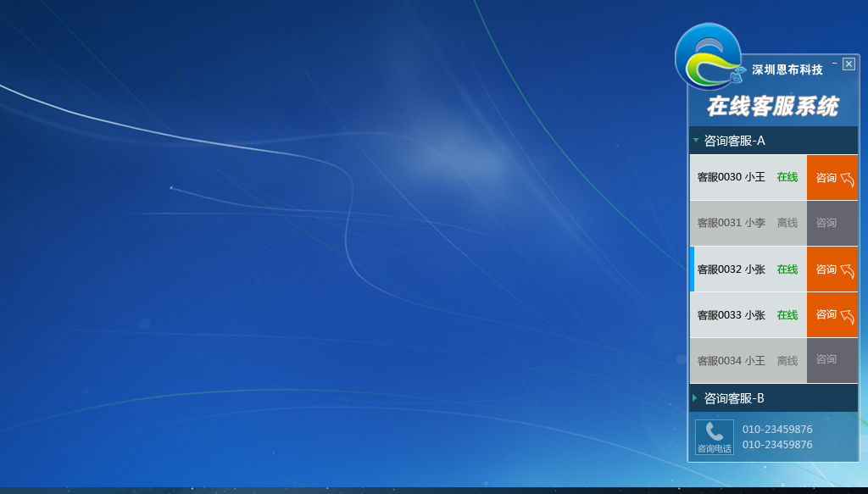Viewport: 868px width, 494px height.
Task: Close the customer service widget
Action: pyautogui.click(x=849, y=64)
